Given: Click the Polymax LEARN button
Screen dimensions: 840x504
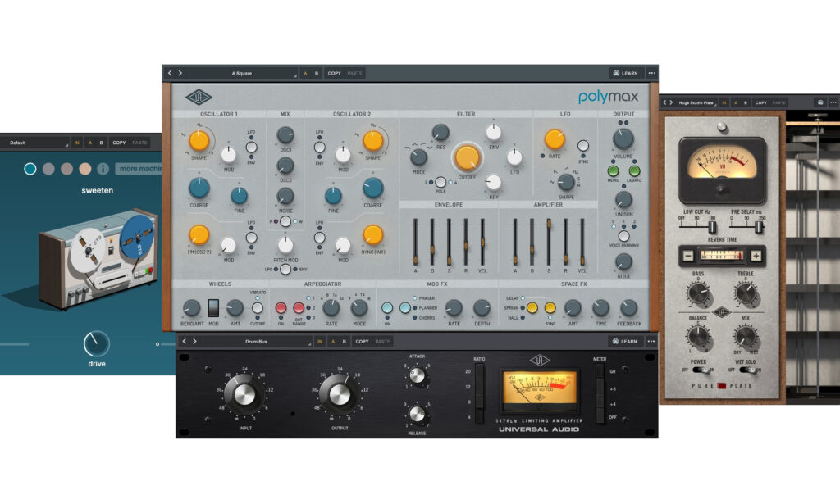Looking at the screenshot, I should (625, 73).
